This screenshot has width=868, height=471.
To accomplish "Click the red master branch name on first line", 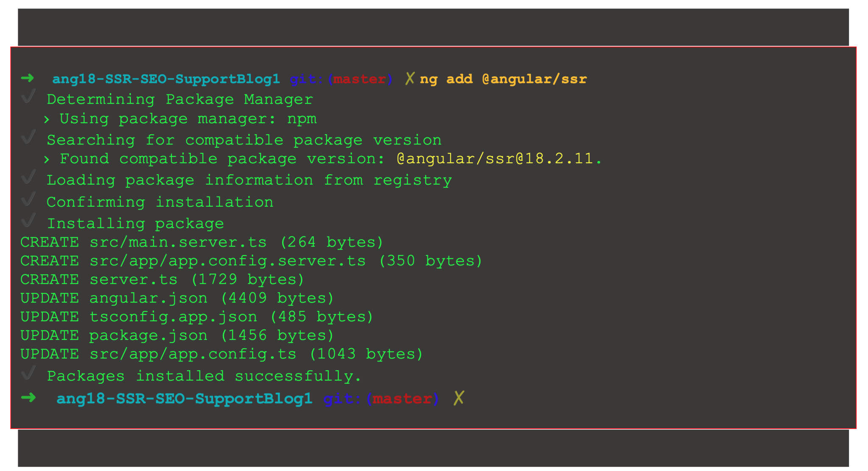I will pyautogui.click(x=359, y=79).
